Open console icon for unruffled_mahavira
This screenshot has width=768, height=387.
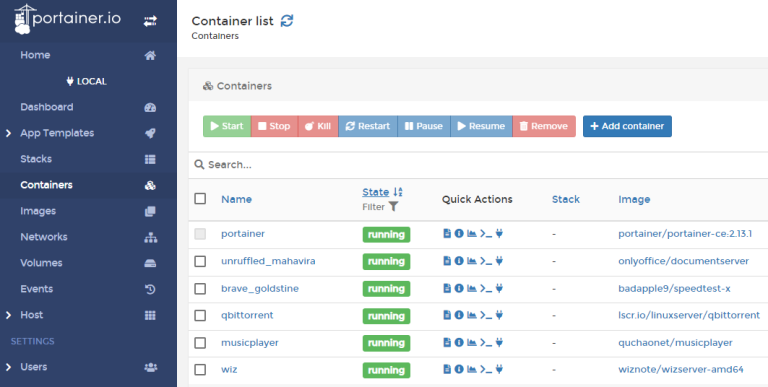point(485,261)
